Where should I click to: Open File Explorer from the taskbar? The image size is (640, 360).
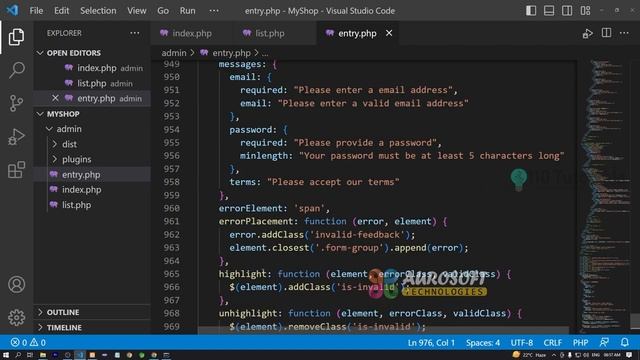pos(42,355)
